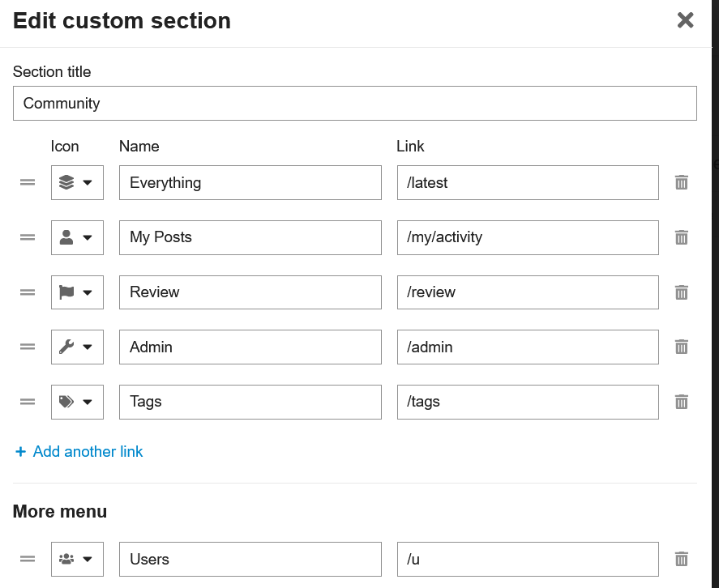Delete the Admin link with trash icon
The width and height of the screenshot is (719, 588).
point(682,347)
